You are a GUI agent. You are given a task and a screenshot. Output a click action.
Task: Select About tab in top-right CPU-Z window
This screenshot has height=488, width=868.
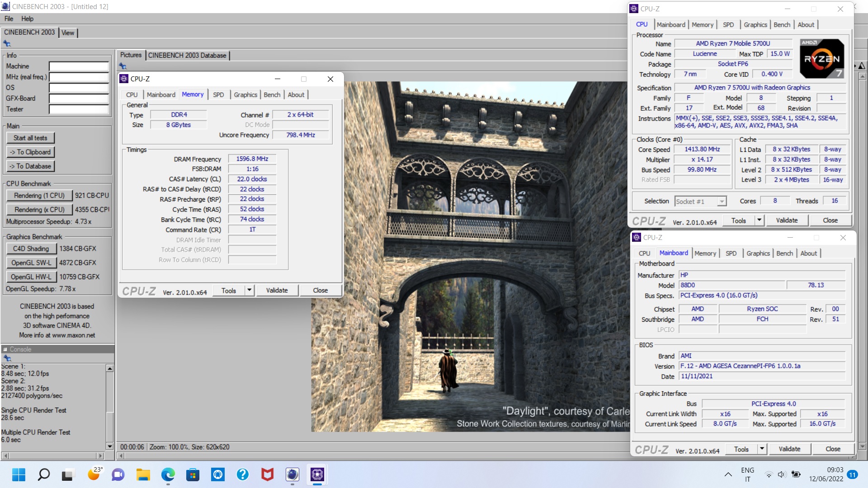click(x=806, y=24)
